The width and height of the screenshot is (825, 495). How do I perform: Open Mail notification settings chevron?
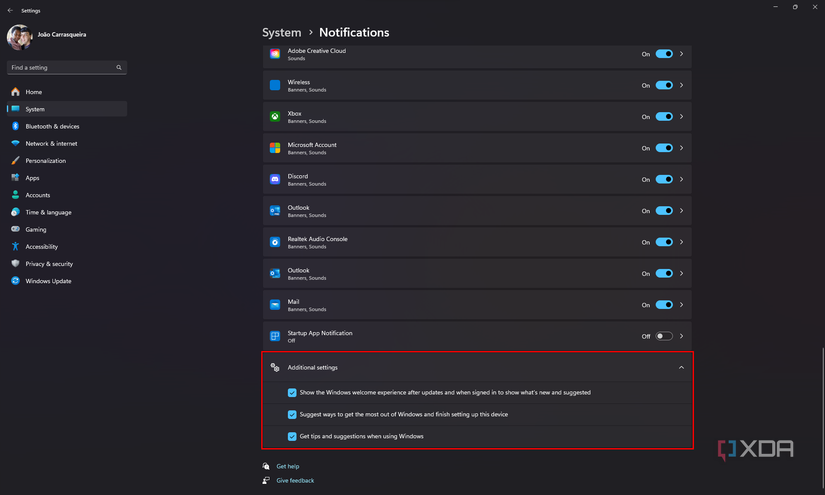682,304
